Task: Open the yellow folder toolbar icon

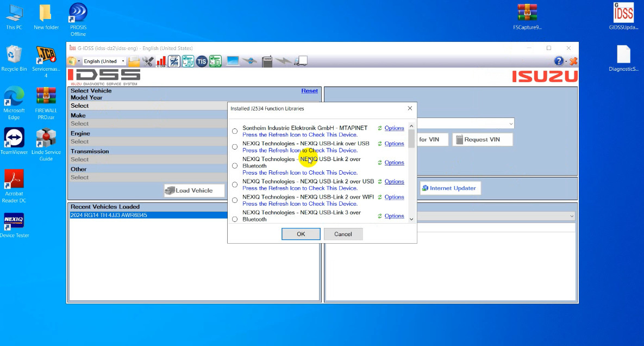Action: coord(134,61)
